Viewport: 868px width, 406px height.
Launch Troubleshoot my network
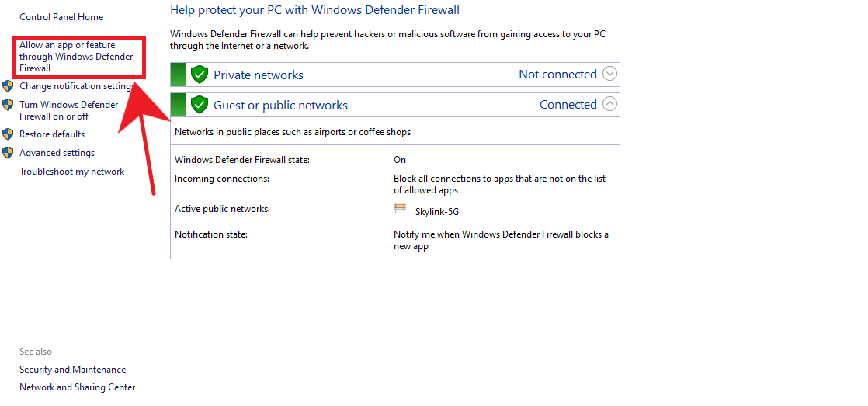coord(72,172)
